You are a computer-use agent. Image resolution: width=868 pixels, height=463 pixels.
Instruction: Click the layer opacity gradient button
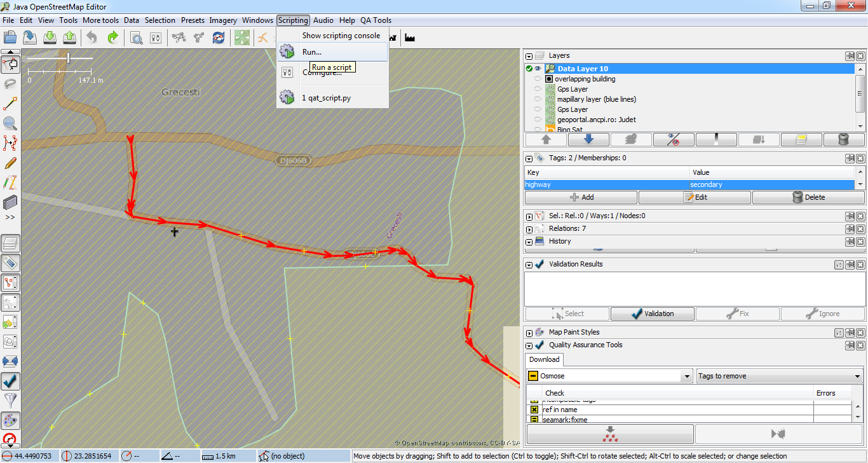coord(716,139)
